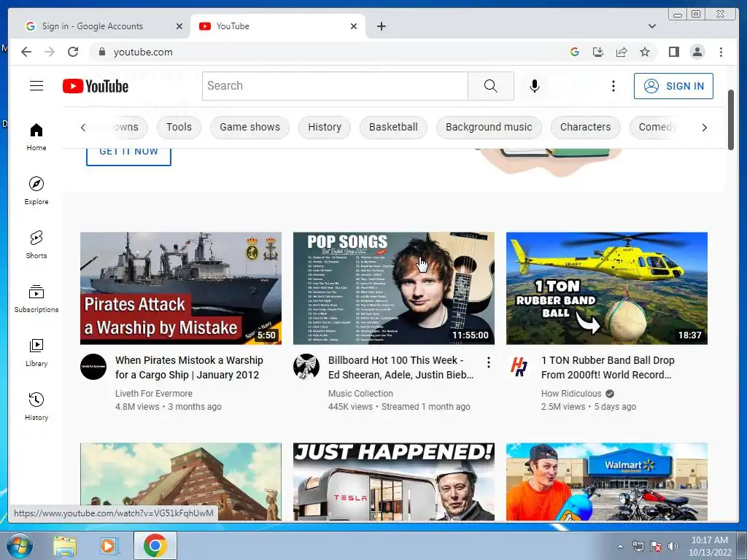747x560 pixels.
Task: Open the Windows Start menu
Action: pos(19,546)
